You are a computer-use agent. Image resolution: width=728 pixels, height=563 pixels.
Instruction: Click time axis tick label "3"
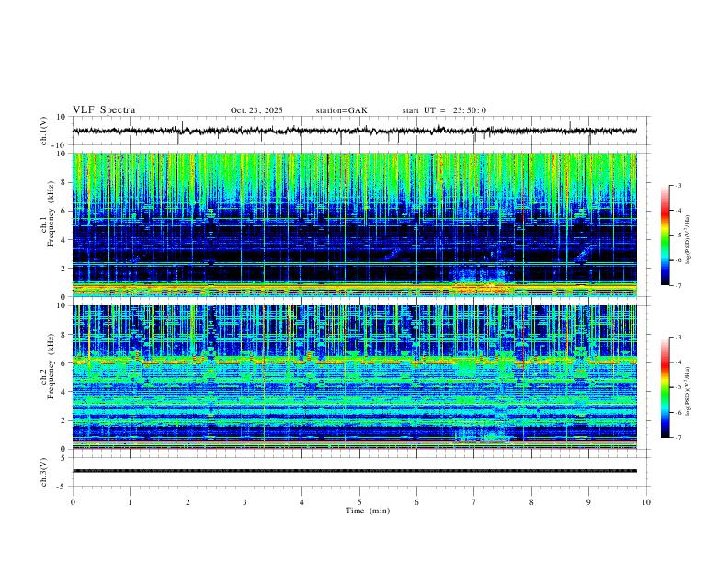(x=245, y=502)
